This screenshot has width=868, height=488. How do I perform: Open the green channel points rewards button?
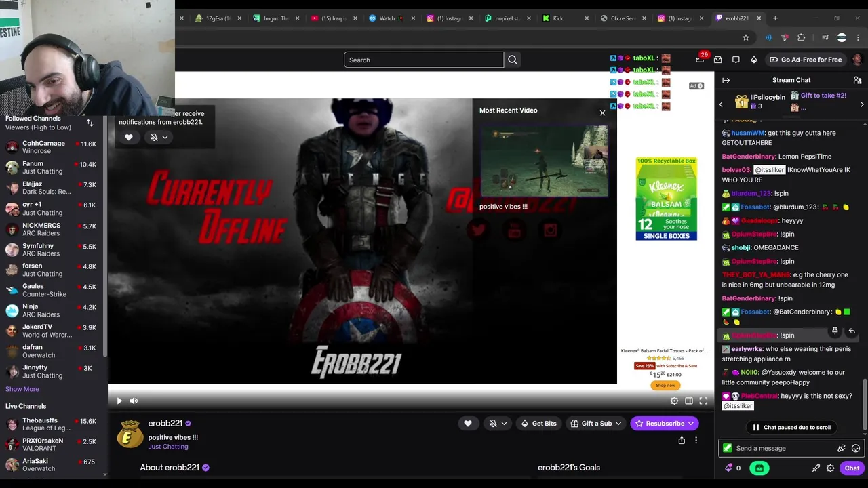(759, 468)
